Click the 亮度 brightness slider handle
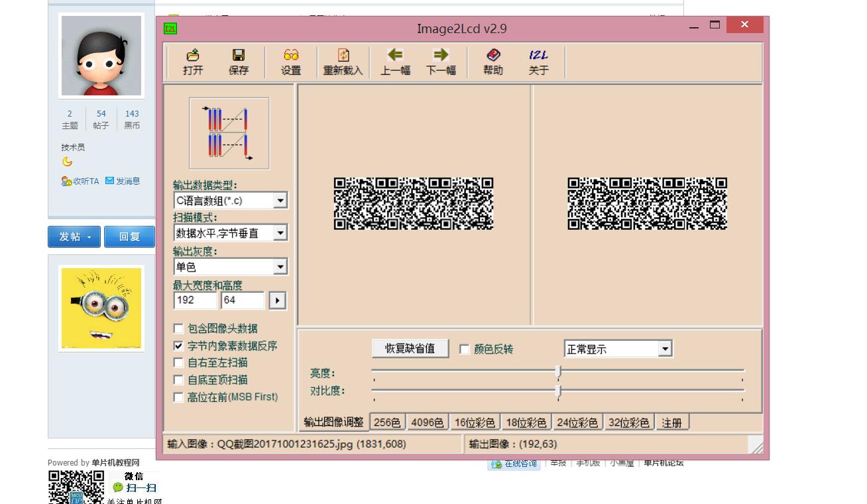The height and width of the screenshot is (504, 867). (x=558, y=372)
